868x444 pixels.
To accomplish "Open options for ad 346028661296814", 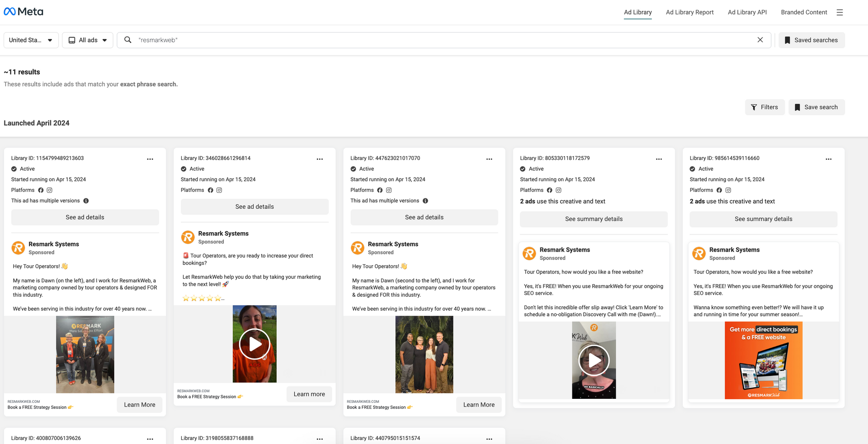I will pyautogui.click(x=320, y=159).
